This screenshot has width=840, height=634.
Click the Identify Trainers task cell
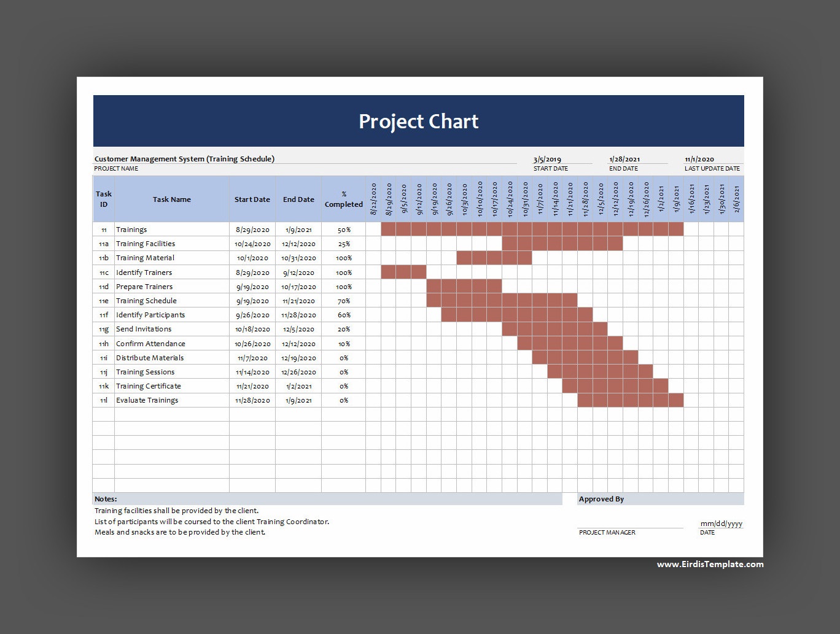coord(144,272)
